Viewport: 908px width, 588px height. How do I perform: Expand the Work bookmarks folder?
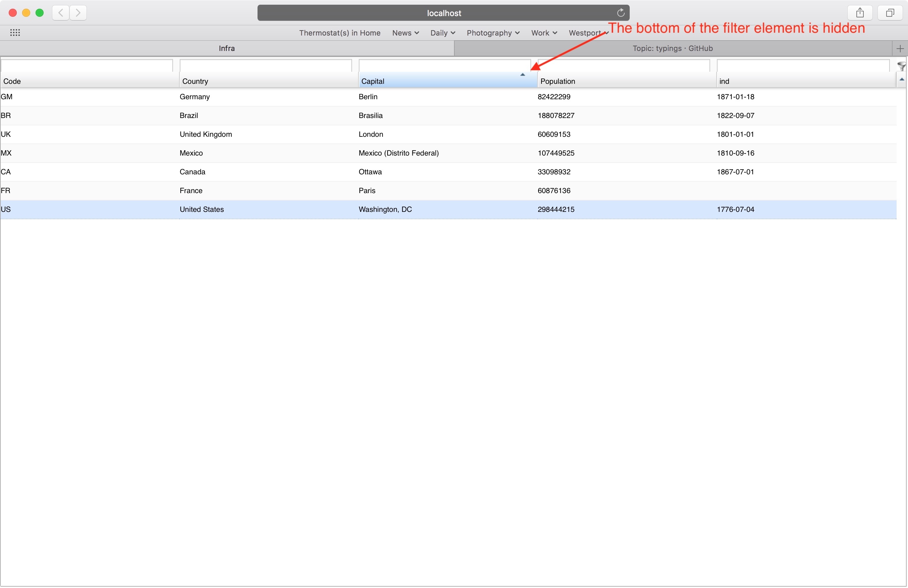[x=544, y=33]
